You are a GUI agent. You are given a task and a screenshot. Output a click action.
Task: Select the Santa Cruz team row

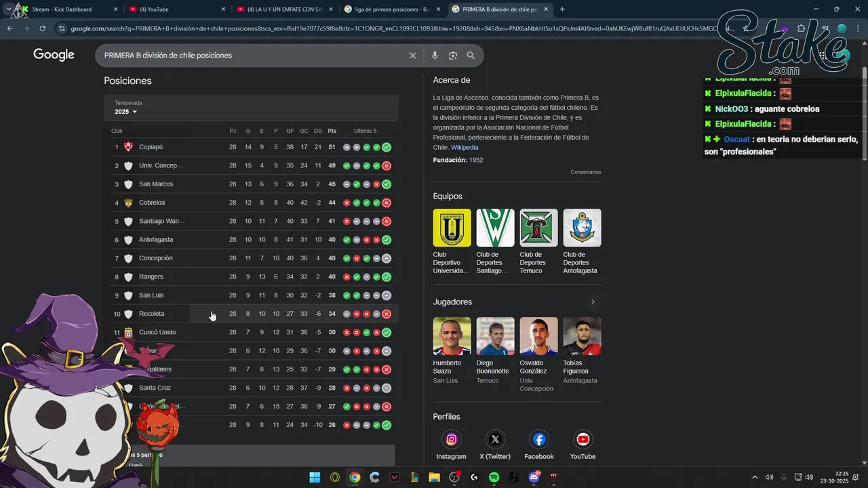(x=252, y=388)
